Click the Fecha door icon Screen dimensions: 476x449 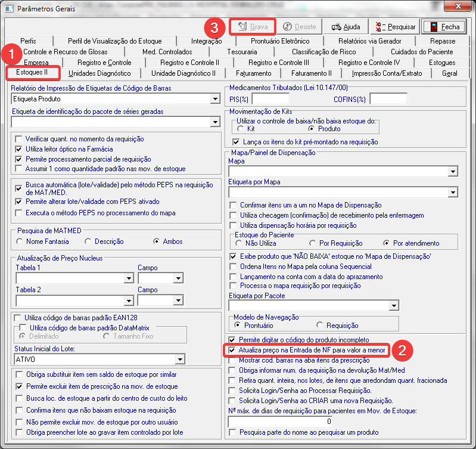coord(434,27)
